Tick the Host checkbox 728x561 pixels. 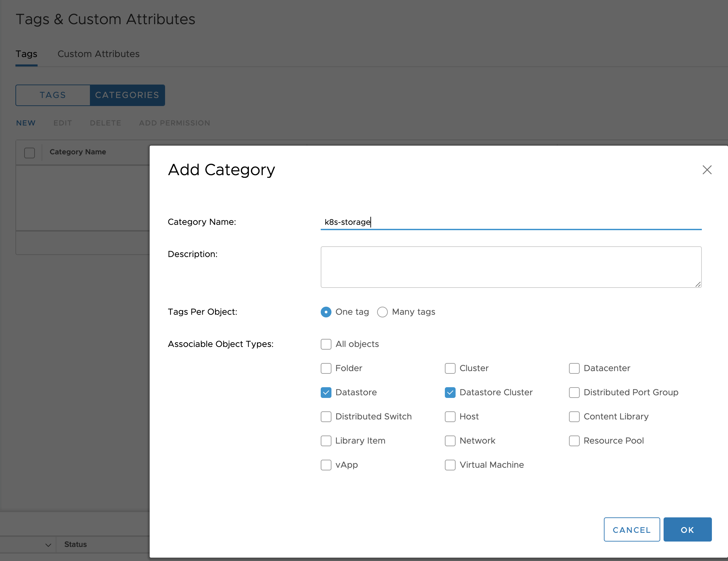(x=450, y=417)
